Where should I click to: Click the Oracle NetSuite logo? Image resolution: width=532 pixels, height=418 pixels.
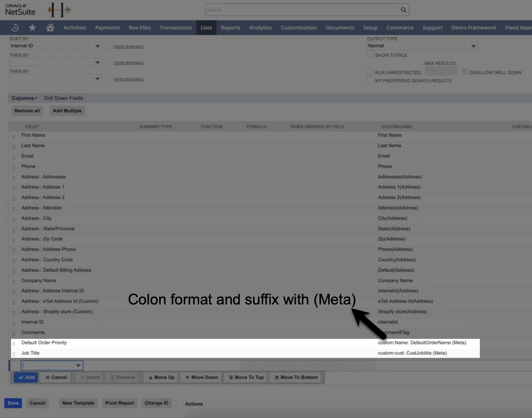[20, 10]
